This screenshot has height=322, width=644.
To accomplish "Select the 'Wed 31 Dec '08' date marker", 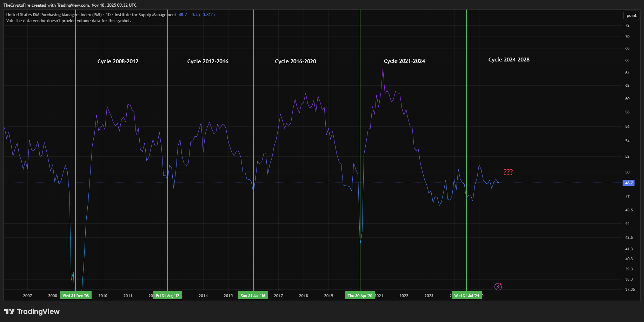I will click(x=76, y=295).
